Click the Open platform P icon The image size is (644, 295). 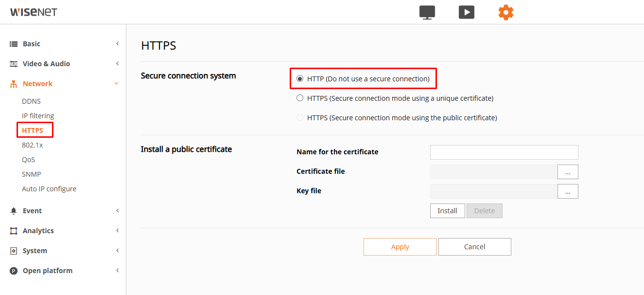[x=14, y=271]
